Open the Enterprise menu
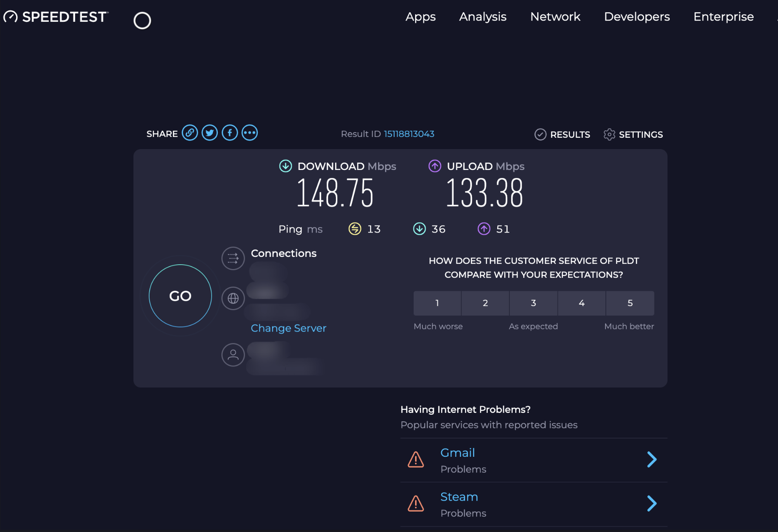 point(724,17)
